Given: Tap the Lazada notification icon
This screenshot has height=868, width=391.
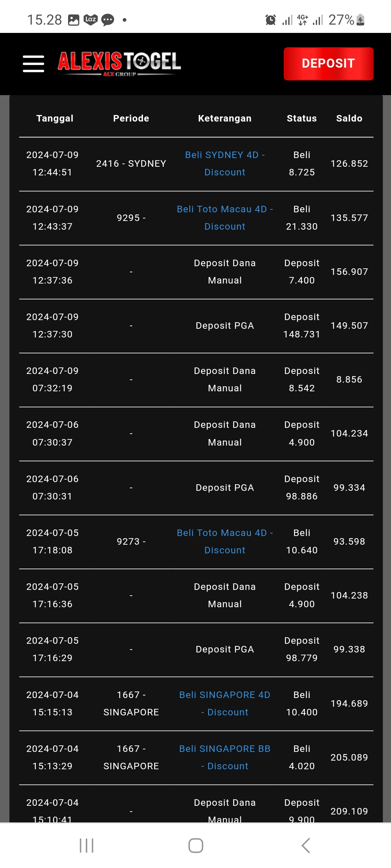Looking at the screenshot, I should pos(91,20).
